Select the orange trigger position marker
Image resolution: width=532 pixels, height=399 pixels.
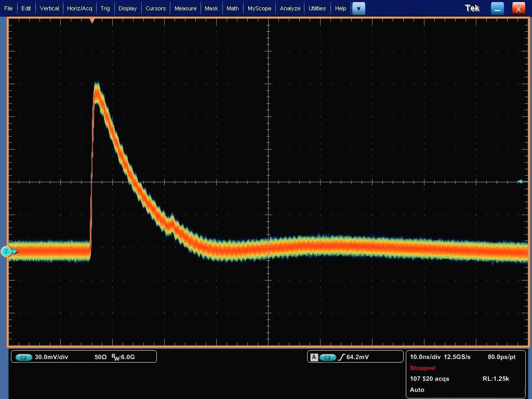click(x=92, y=21)
